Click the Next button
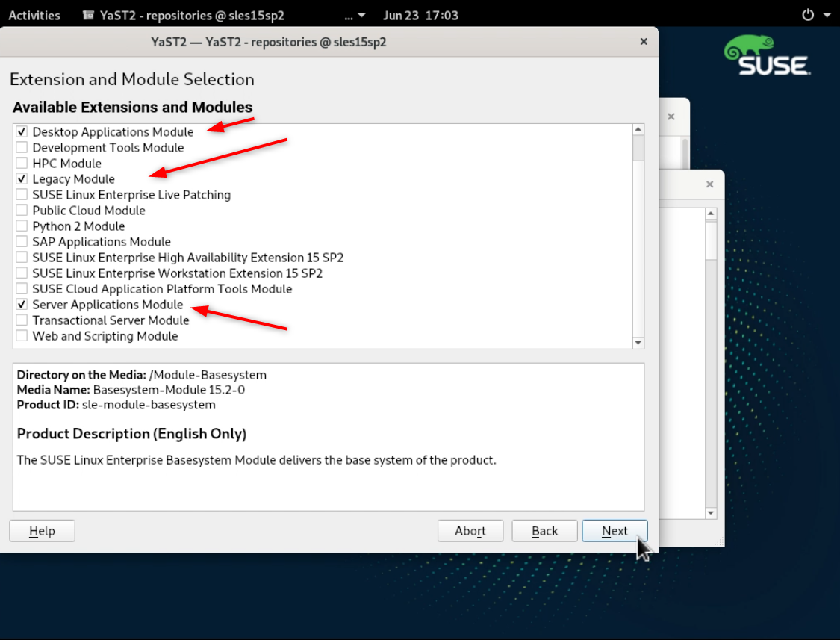The width and height of the screenshot is (840, 640). pyautogui.click(x=615, y=531)
